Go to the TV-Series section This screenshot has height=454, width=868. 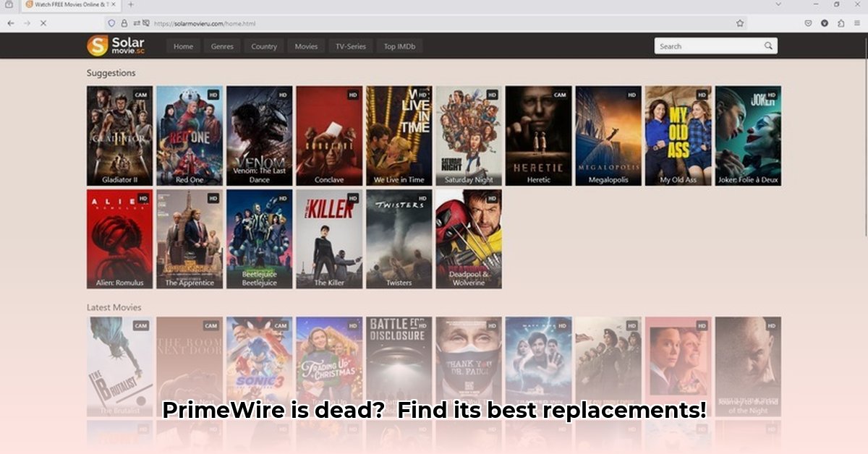[x=350, y=46]
